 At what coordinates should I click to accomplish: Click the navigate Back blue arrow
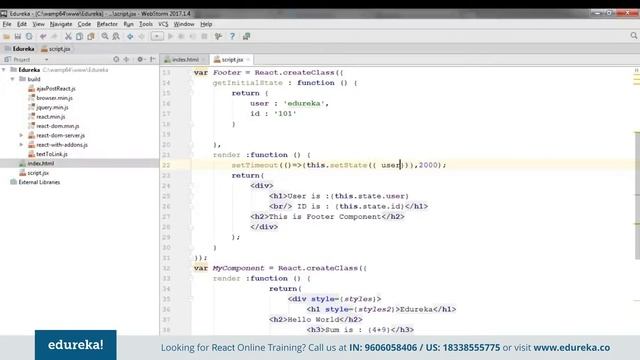pos(130,37)
